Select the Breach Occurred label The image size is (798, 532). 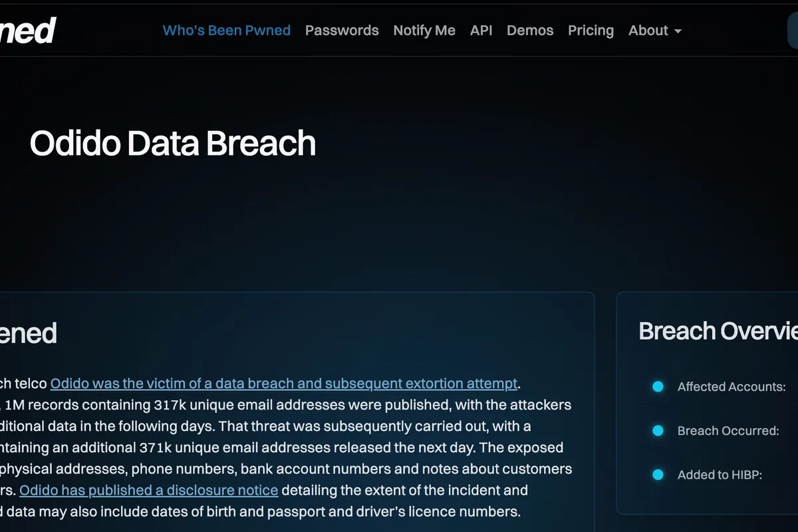click(728, 431)
